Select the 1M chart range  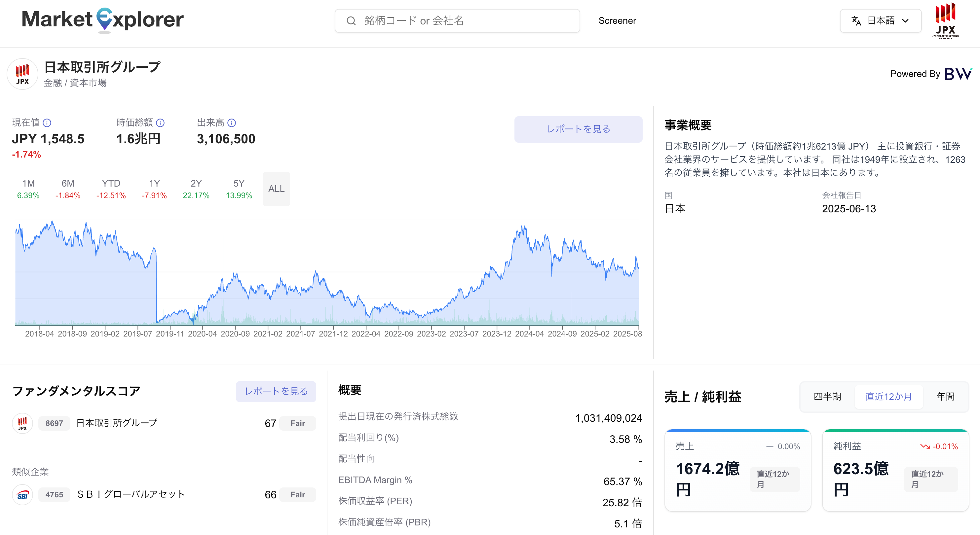28,189
